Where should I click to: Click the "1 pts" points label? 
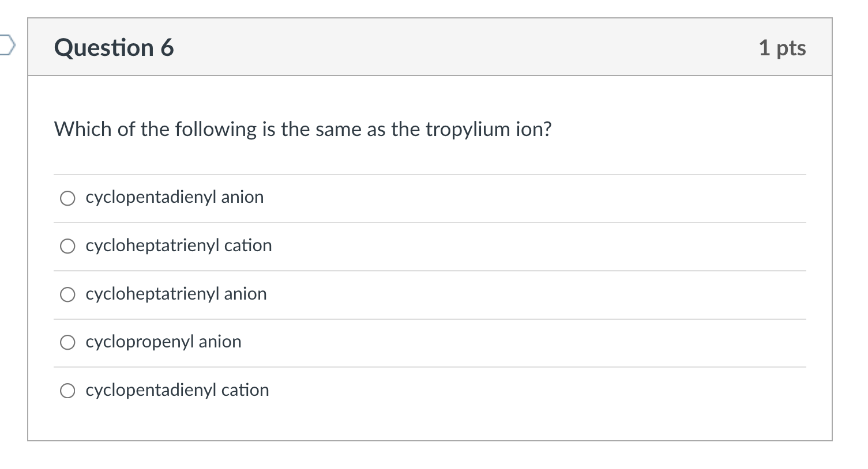click(x=782, y=47)
